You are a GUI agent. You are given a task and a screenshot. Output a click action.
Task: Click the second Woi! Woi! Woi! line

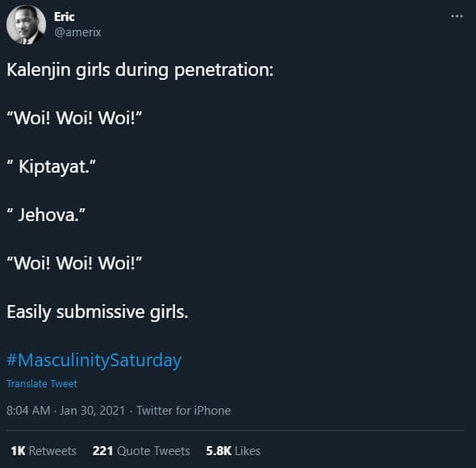[74, 263]
